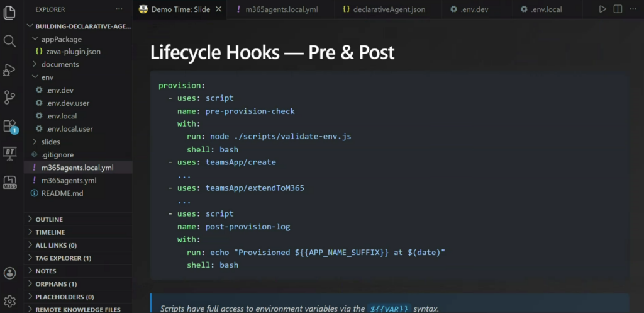Close the Demo Time: Slide tab
This screenshot has width=644, height=313.
[218, 9]
